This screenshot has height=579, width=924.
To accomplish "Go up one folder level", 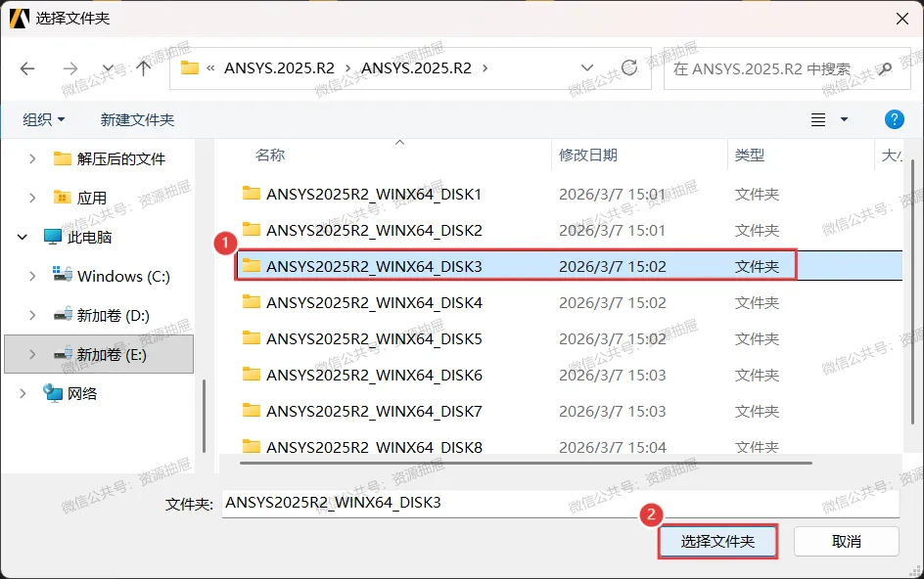I will coord(143,68).
